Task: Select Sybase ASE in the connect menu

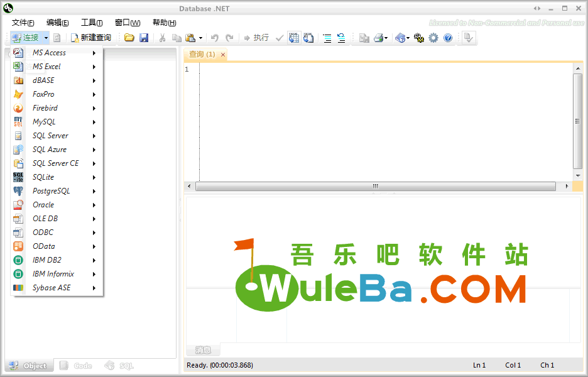Action: (x=57, y=288)
